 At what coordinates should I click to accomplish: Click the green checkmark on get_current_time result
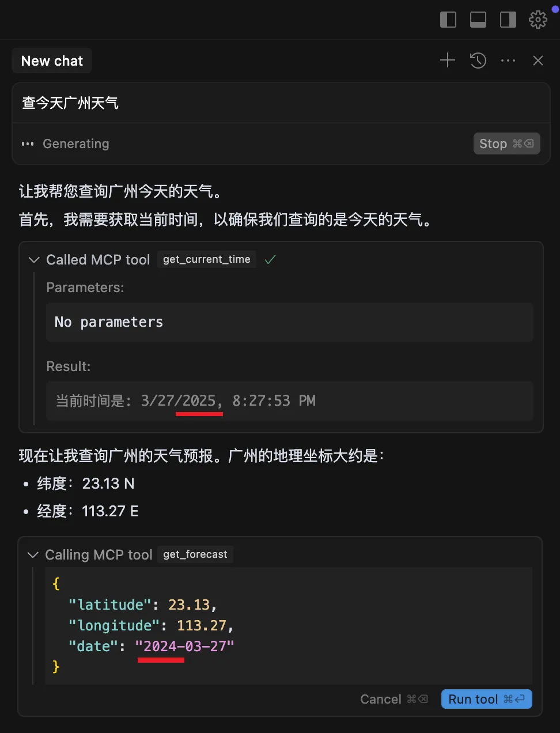click(270, 259)
